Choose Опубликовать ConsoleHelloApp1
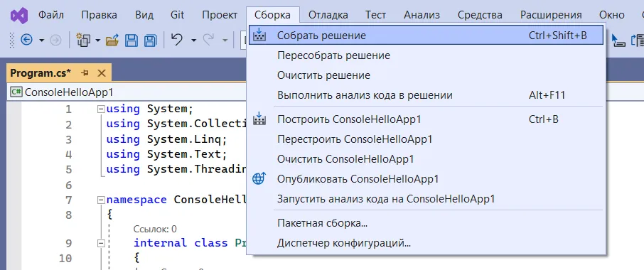Screen dimensions: 644x270 tap(426, 179)
